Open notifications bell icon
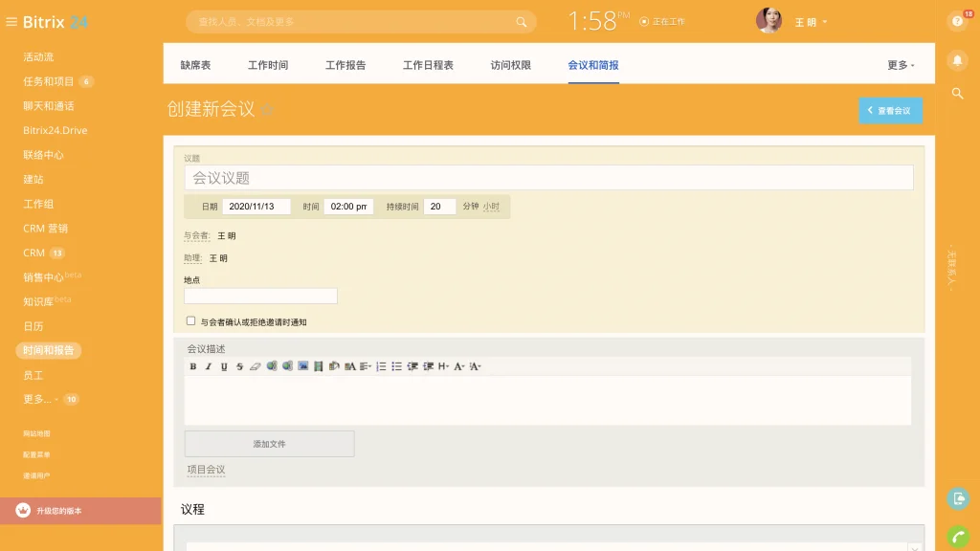The image size is (980, 551). [957, 60]
